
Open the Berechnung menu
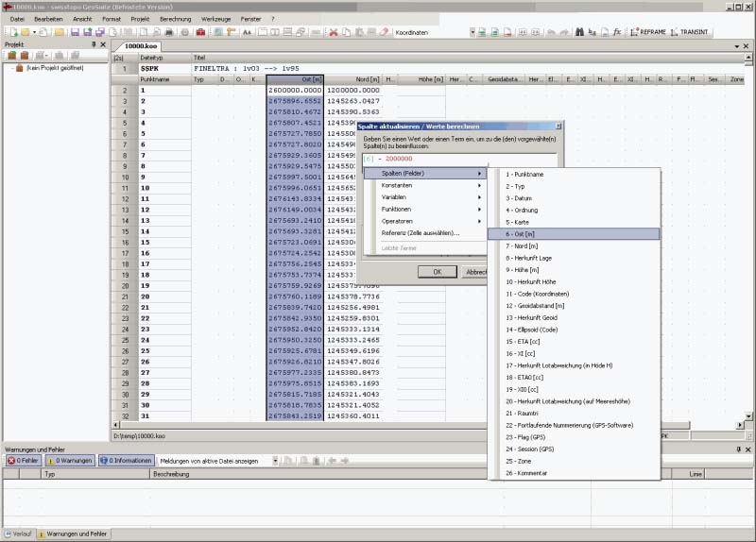(175, 18)
